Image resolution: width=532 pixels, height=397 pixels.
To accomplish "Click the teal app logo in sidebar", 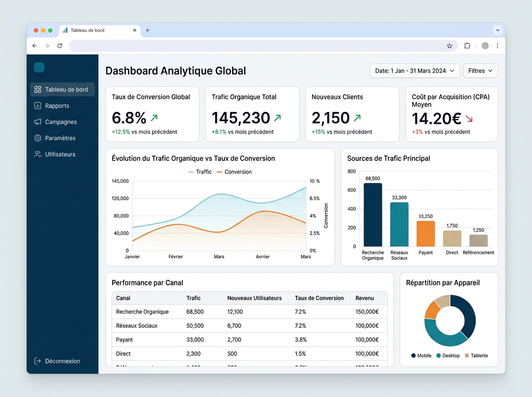I will point(39,67).
